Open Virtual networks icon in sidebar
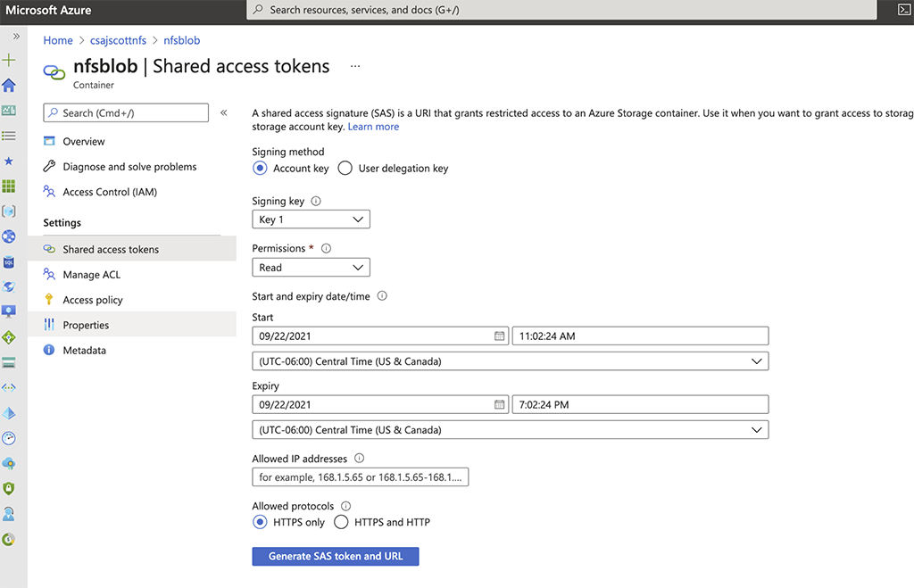The width and height of the screenshot is (914, 588). [x=9, y=387]
